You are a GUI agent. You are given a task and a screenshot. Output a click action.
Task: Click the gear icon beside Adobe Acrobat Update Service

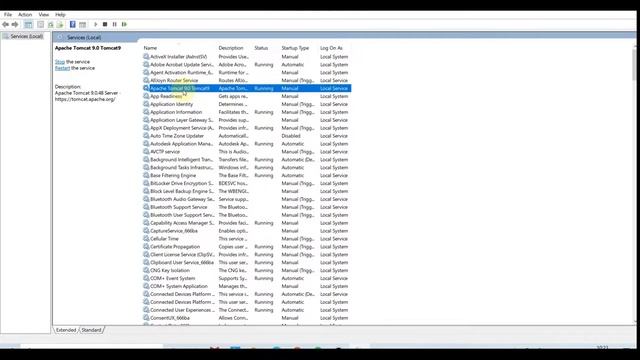click(146, 64)
